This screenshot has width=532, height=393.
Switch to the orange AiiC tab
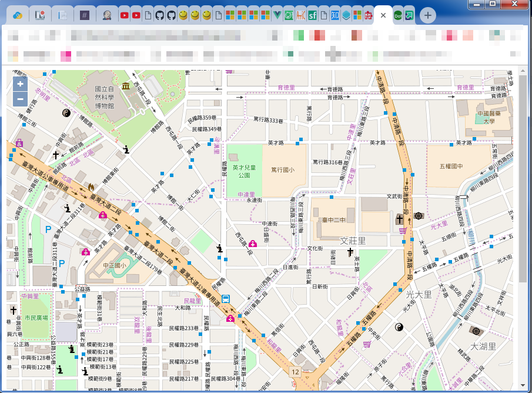[x=300, y=15]
